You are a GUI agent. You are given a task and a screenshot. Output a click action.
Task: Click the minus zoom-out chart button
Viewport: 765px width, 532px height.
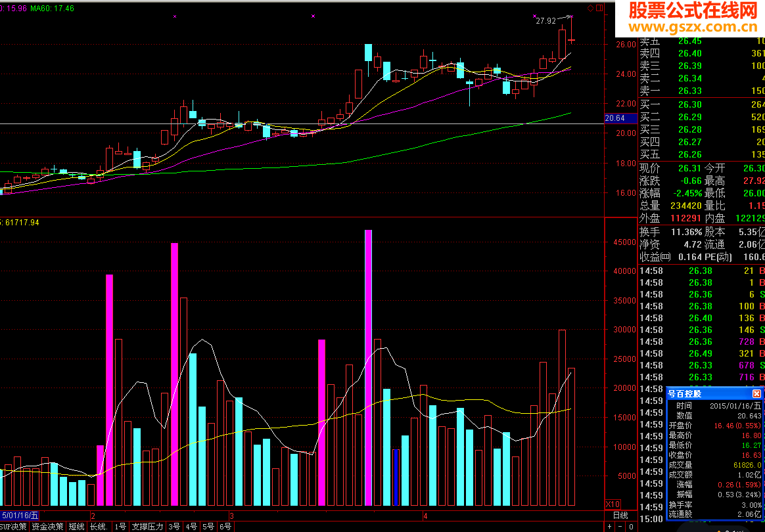(620, 527)
